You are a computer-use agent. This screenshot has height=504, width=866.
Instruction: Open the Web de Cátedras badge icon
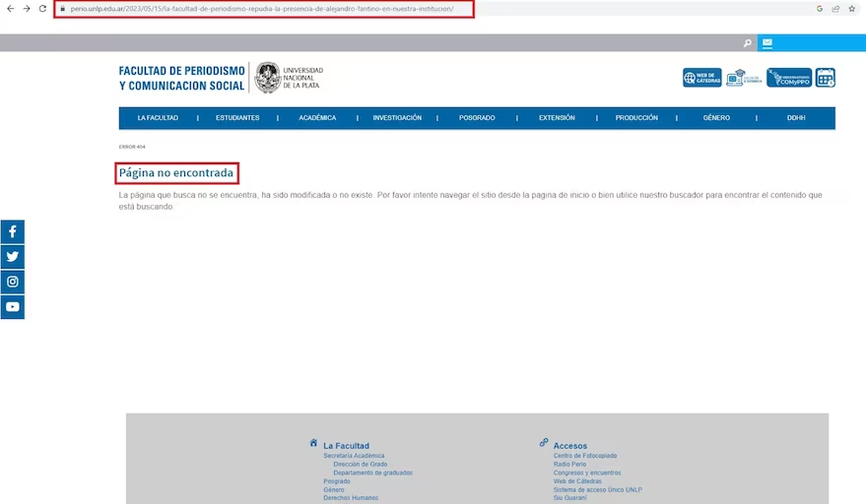701,78
